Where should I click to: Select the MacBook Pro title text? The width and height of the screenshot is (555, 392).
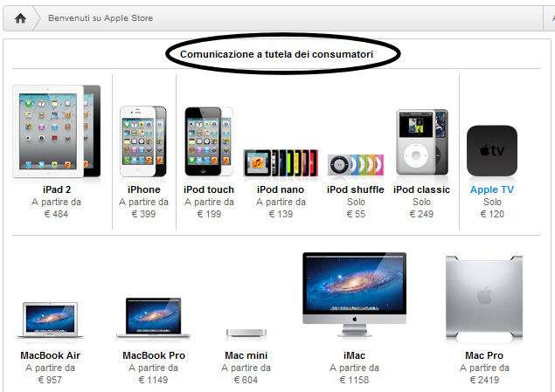(154, 355)
